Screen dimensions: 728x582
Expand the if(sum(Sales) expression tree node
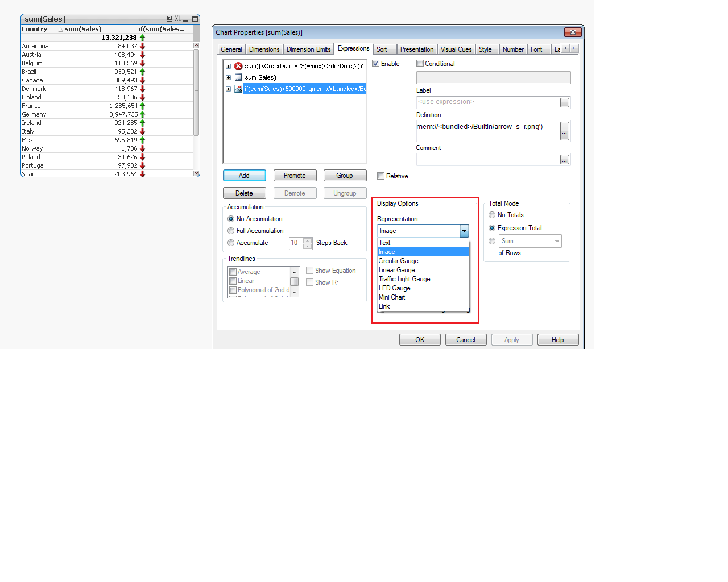click(228, 89)
